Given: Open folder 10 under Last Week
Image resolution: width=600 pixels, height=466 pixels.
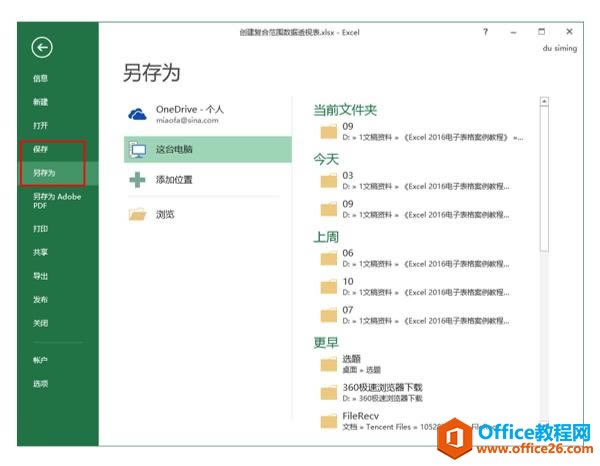Looking at the screenshot, I should [x=415, y=287].
